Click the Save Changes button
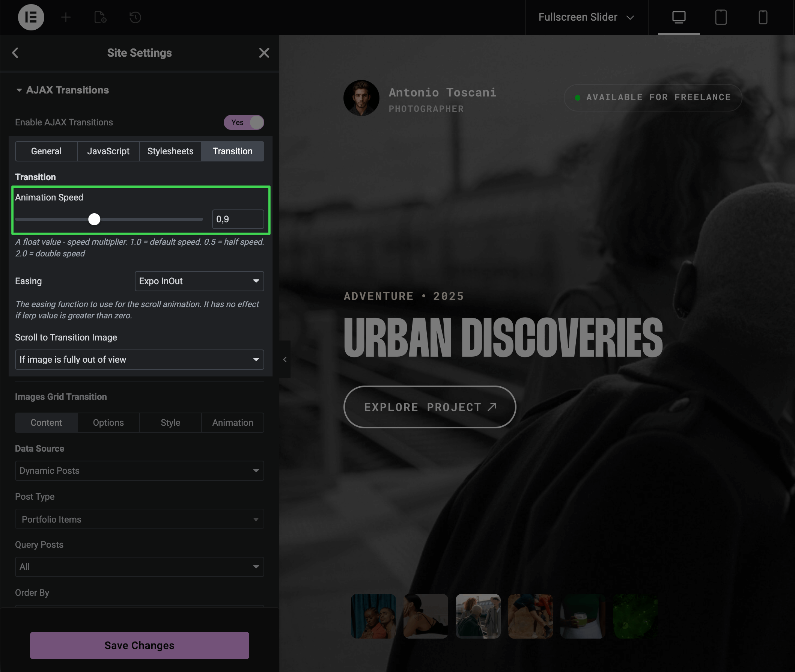Screen dimensions: 795x672 click(x=139, y=645)
